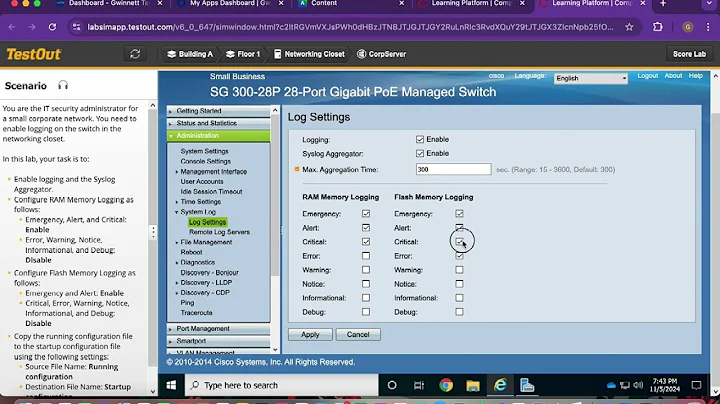
Task: Click the taskbar volume speaker icon
Action: point(638,385)
